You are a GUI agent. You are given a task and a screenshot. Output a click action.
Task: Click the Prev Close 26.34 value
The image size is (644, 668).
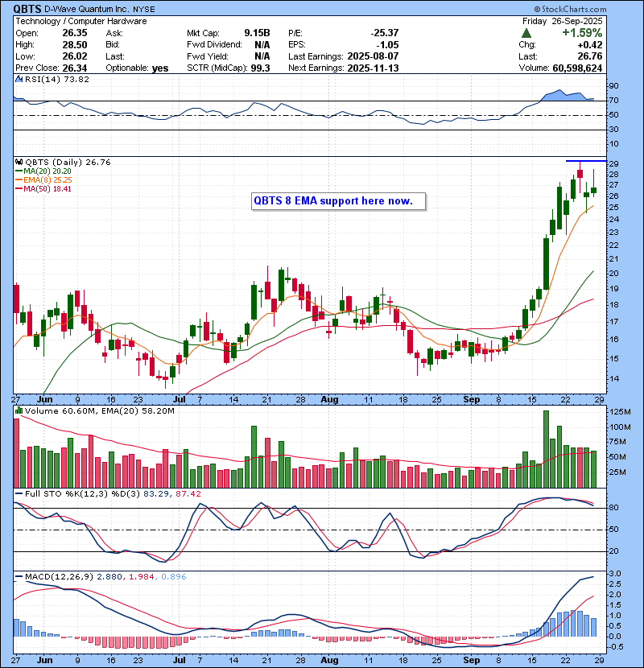(x=75, y=68)
